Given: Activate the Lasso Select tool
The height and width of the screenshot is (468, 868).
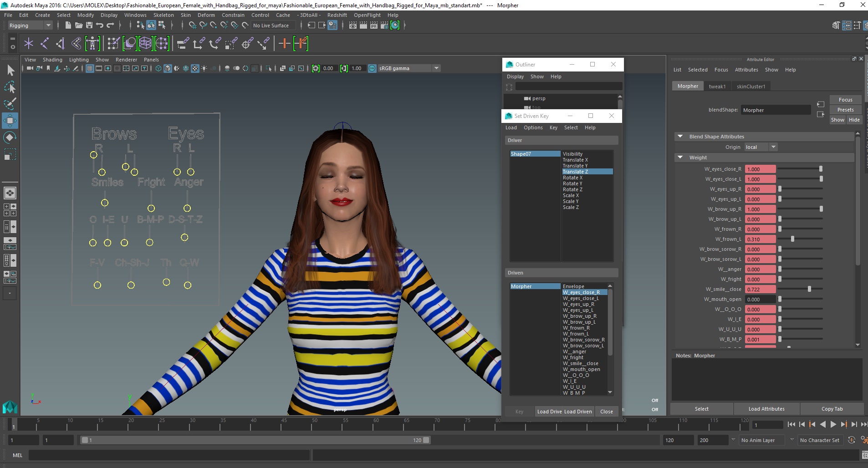Looking at the screenshot, I should pos(10,87).
